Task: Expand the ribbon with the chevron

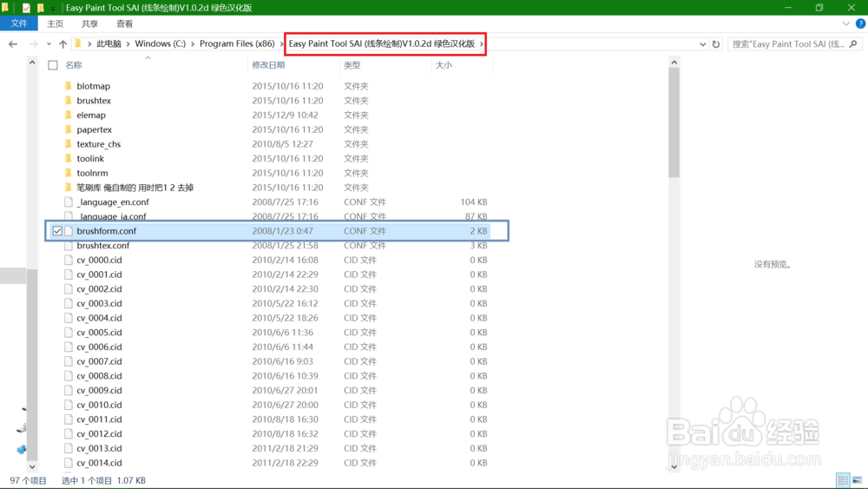Action: pos(845,23)
